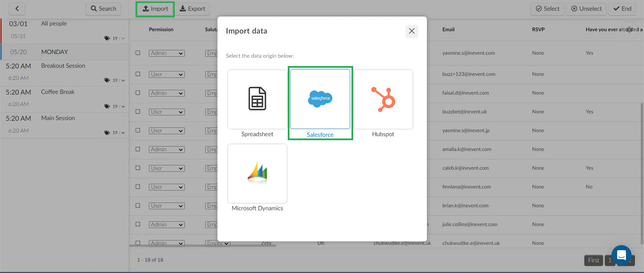
Task: Check the box for yasmine.s@inevent.jp row
Action: [x=138, y=130]
